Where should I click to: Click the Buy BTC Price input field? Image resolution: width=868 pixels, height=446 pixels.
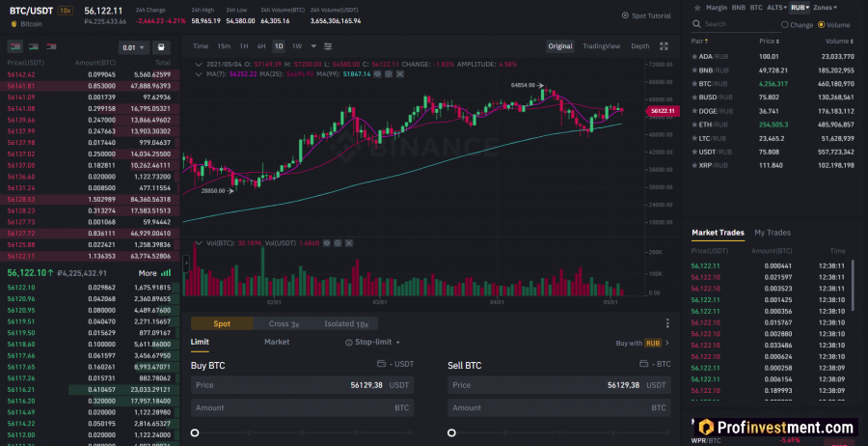point(302,385)
